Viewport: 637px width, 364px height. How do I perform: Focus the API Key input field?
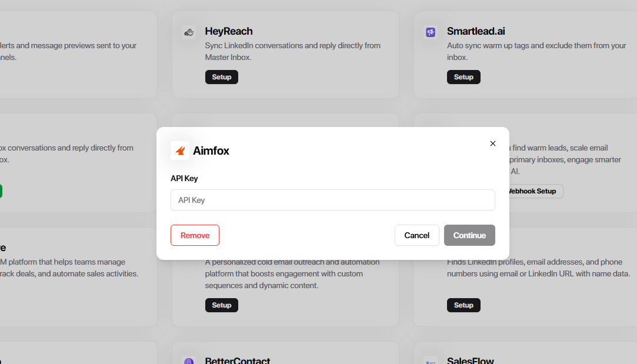point(332,200)
